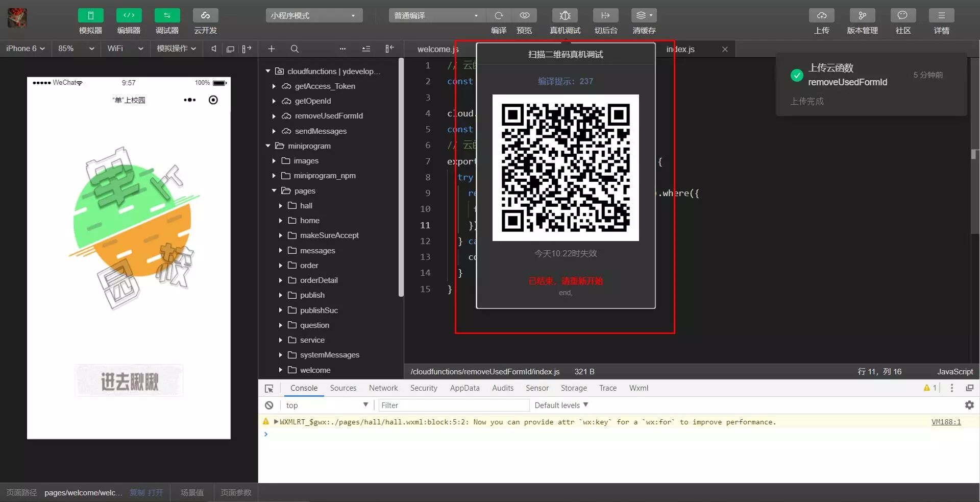Click the mini program capsule close circle
This screenshot has height=502, width=980.
(213, 100)
